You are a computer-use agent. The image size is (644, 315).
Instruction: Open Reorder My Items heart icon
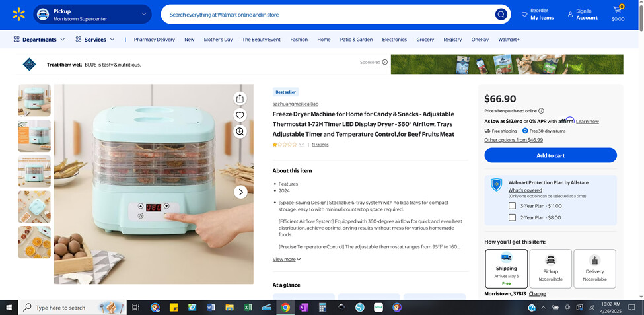point(524,14)
